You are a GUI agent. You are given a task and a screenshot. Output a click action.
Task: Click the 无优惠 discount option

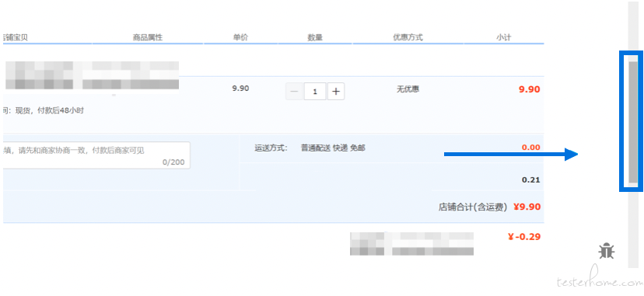click(x=408, y=89)
